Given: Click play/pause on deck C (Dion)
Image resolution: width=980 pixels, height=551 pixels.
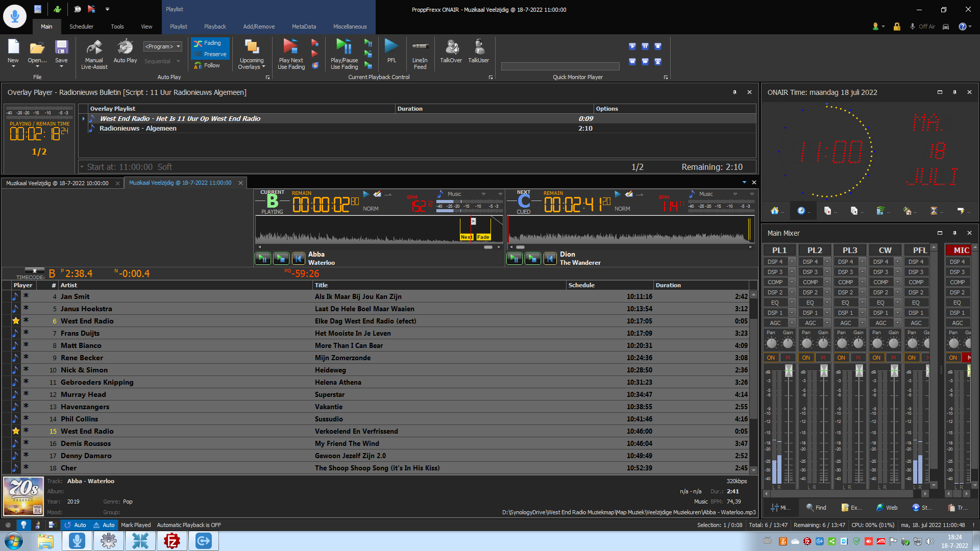Looking at the screenshot, I should point(514,259).
